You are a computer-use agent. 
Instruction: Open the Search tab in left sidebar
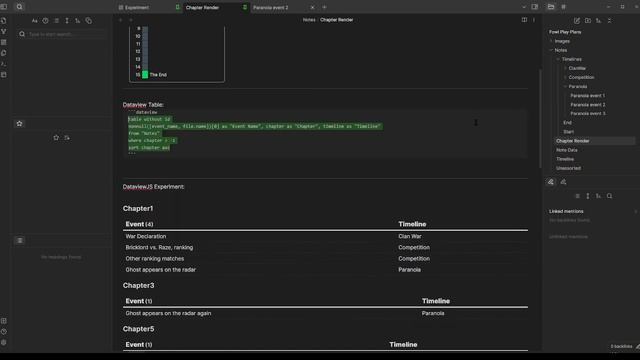click(19, 7)
